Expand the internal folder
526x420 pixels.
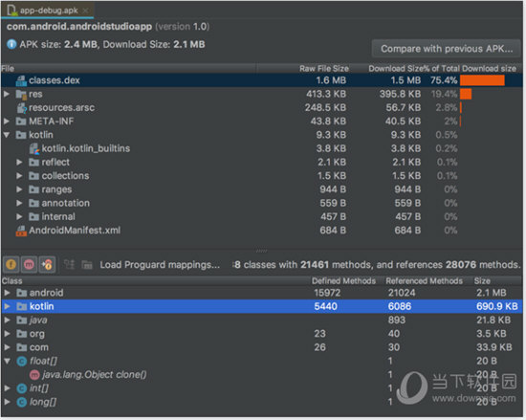click(x=19, y=217)
